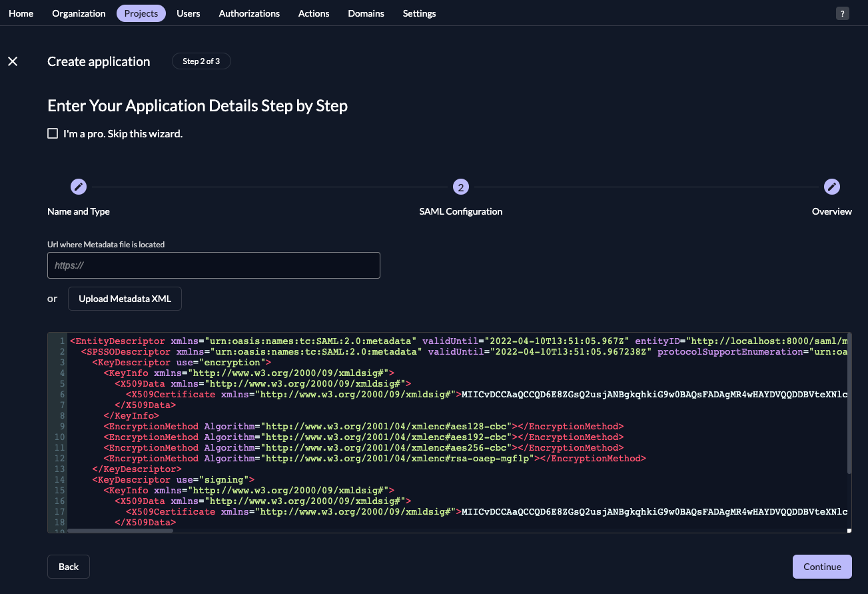The height and width of the screenshot is (594, 868).
Task: Go to the Domains page
Action: pyautogui.click(x=366, y=13)
